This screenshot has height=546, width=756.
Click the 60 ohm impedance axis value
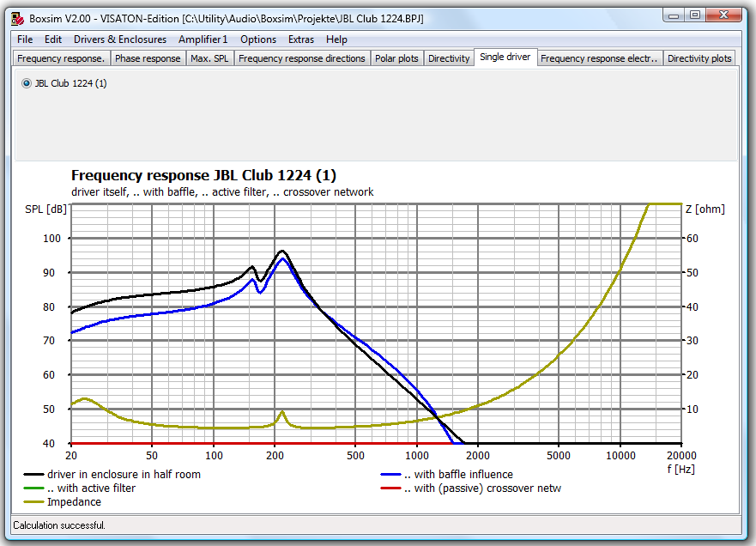click(x=692, y=239)
